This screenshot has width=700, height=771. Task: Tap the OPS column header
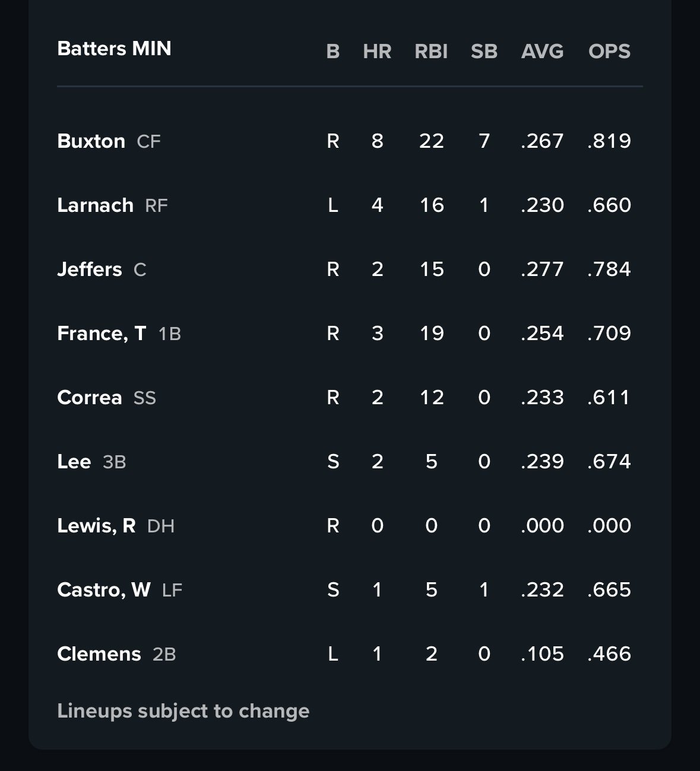tap(609, 52)
